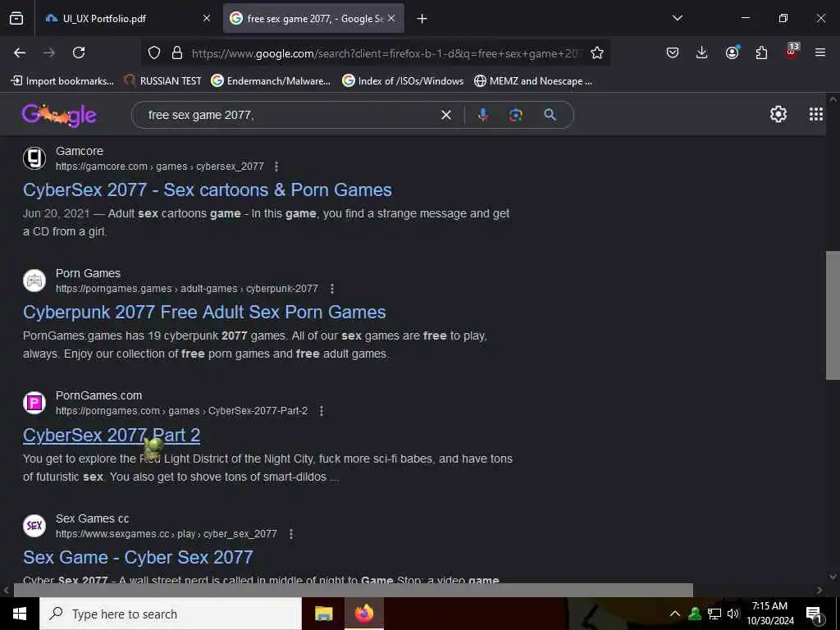The height and width of the screenshot is (630, 840).
Task: Show hidden system tray icons
Action: coord(675,614)
